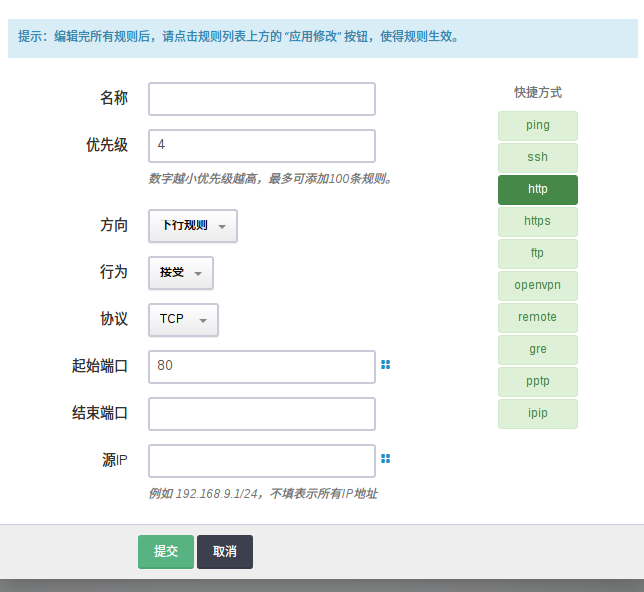
Task: Apply the https shortcut preset
Action: (x=538, y=221)
